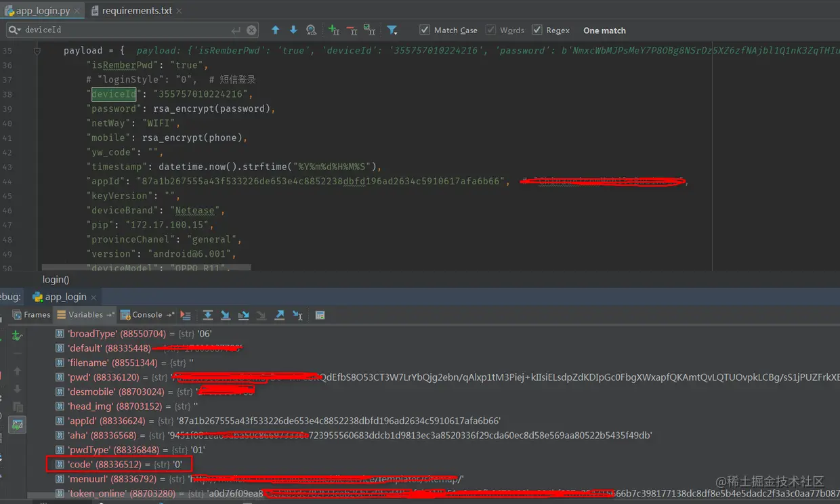Click the Run to Cursor icon
The image size is (840, 504).
point(297,315)
